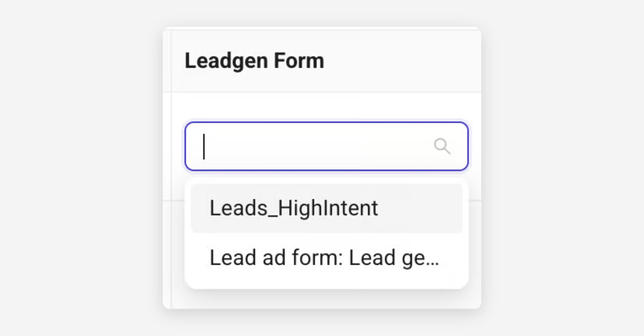The image size is (644, 336).
Task: Select the highlighted Leads_HighIntent item
Action: click(x=326, y=208)
